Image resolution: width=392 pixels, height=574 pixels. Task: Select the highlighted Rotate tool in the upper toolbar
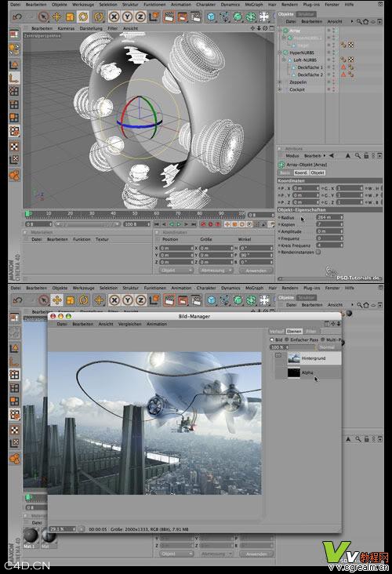pos(83,16)
